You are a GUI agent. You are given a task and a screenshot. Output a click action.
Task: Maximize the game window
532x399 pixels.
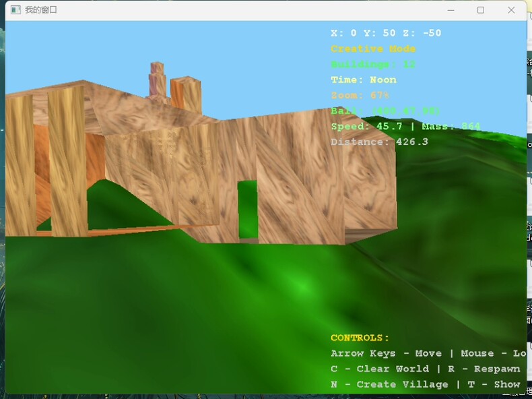pos(481,10)
